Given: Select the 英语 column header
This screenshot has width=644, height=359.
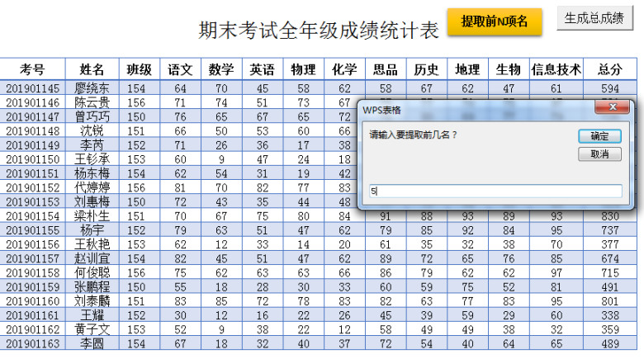Looking at the screenshot, I should [x=263, y=69].
